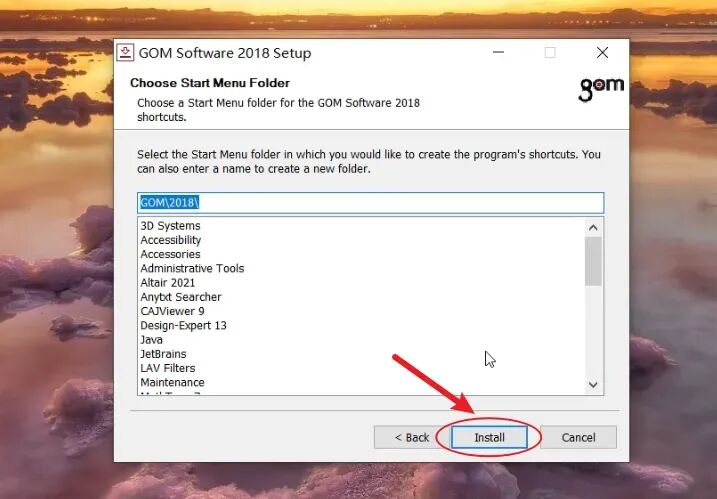
Task: Close the GOM Software 2018 Setup window
Action: coord(602,53)
